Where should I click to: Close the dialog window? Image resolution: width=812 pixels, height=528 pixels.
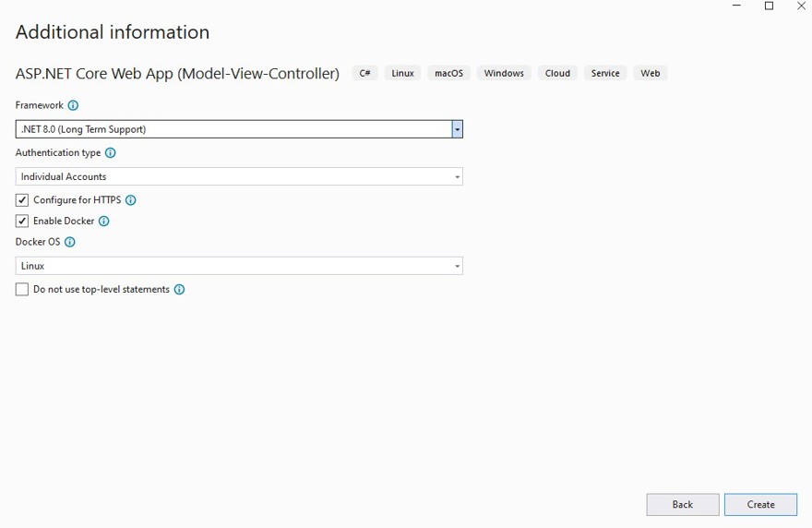[801, 6]
